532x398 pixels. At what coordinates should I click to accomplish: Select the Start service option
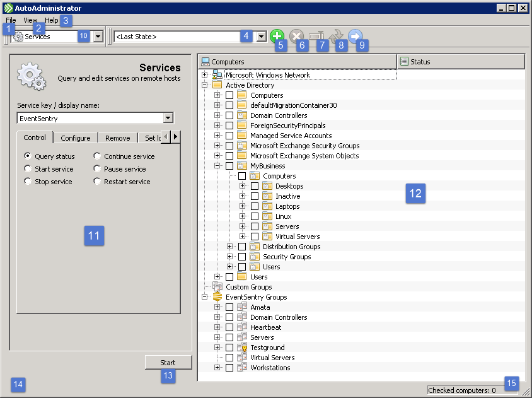pyautogui.click(x=28, y=168)
